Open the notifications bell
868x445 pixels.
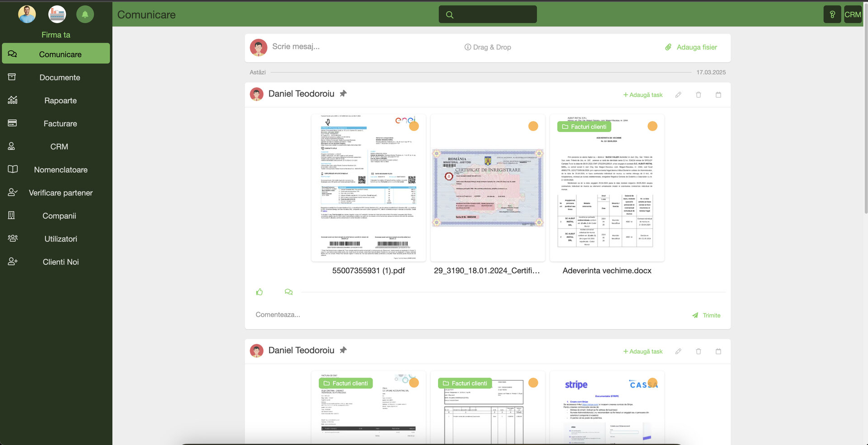coord(85,14)
